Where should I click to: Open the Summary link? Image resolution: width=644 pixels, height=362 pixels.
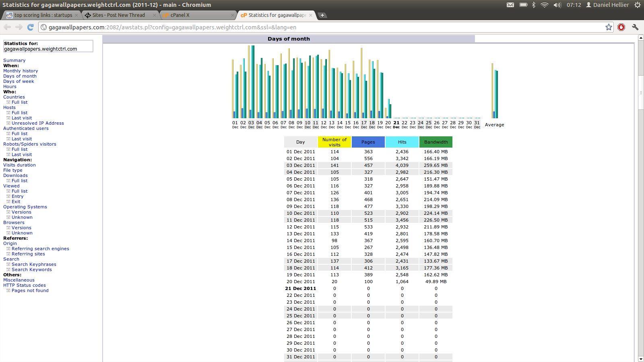coord(14,60)
